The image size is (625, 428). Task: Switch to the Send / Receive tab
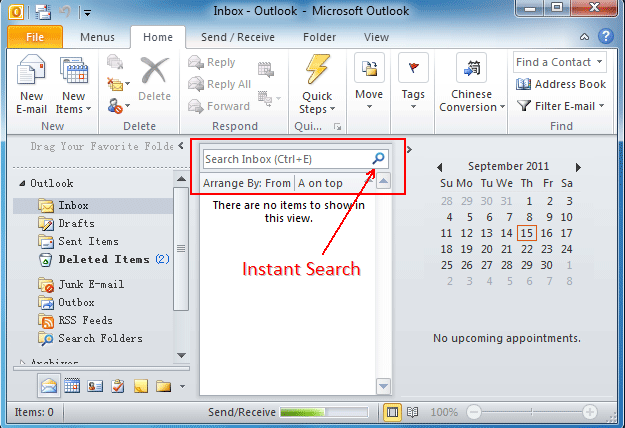(x=238, y=37)
